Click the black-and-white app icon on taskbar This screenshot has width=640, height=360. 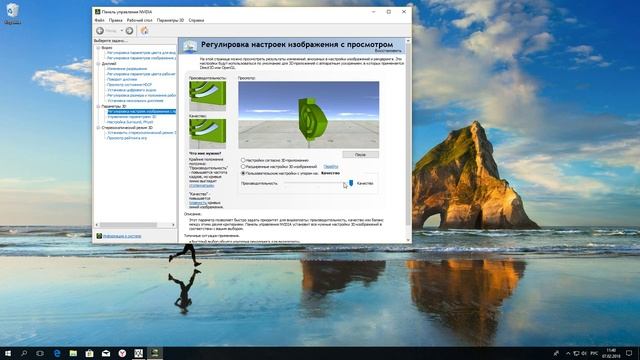[x=138, y=353]
